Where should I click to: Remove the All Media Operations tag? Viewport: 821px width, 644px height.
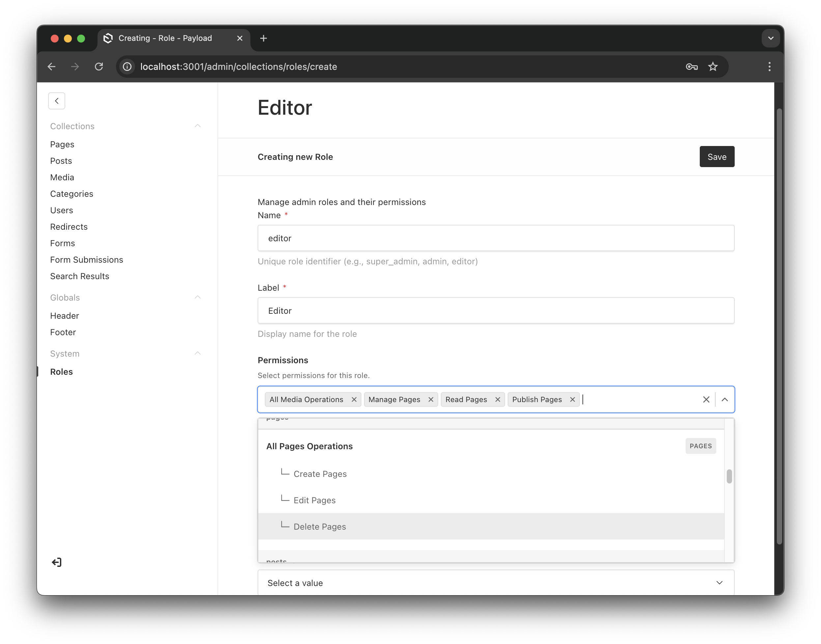[x=354, y=399]
